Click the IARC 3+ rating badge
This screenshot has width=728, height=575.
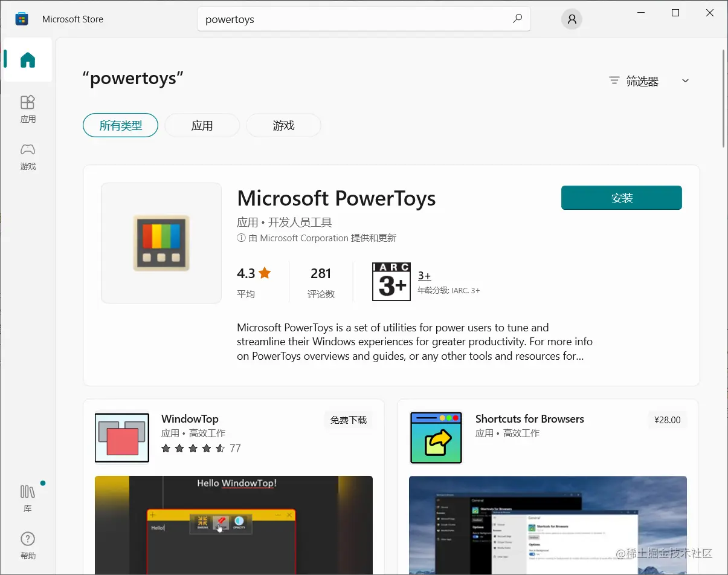(391, 282)
